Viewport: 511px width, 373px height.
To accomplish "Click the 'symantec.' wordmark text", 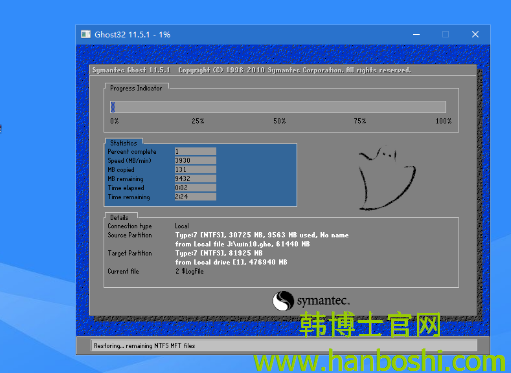I will pyautogui.click(x=323, y=301).
